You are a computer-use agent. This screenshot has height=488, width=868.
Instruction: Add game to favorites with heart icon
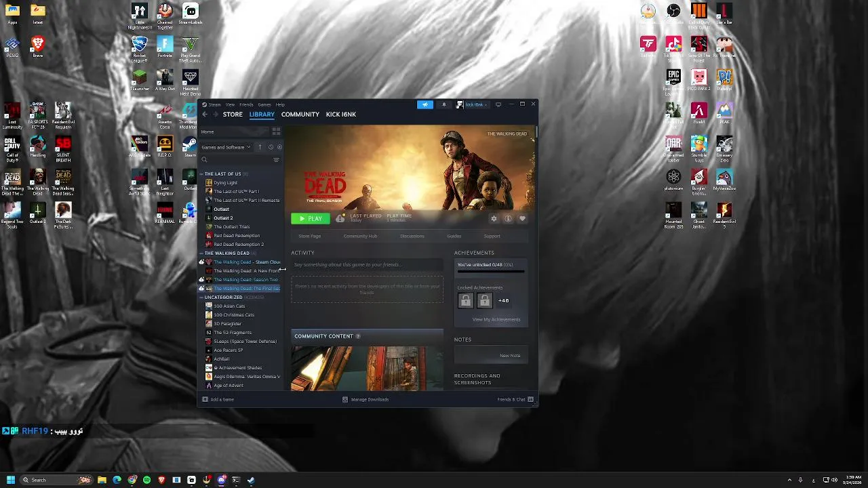522,218
